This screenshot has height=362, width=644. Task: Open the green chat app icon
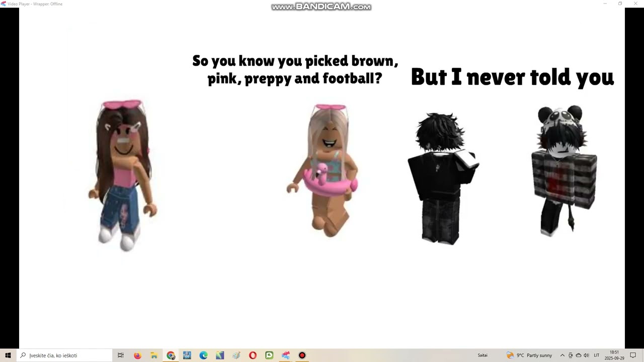point(269,355)
